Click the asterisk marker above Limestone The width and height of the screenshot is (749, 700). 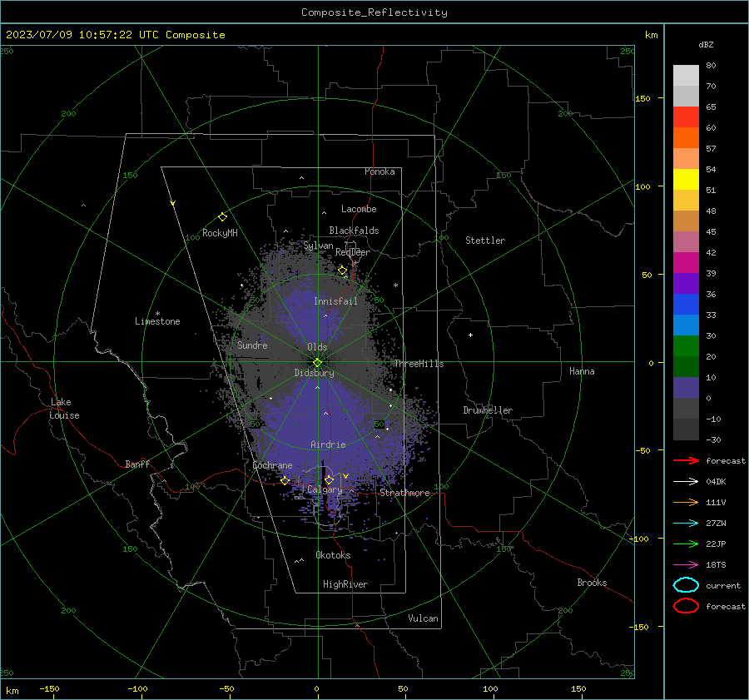click(x=157, y=314)
